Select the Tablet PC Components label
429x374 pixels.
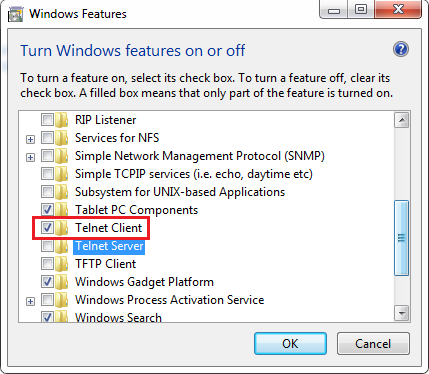coord(136,210)
